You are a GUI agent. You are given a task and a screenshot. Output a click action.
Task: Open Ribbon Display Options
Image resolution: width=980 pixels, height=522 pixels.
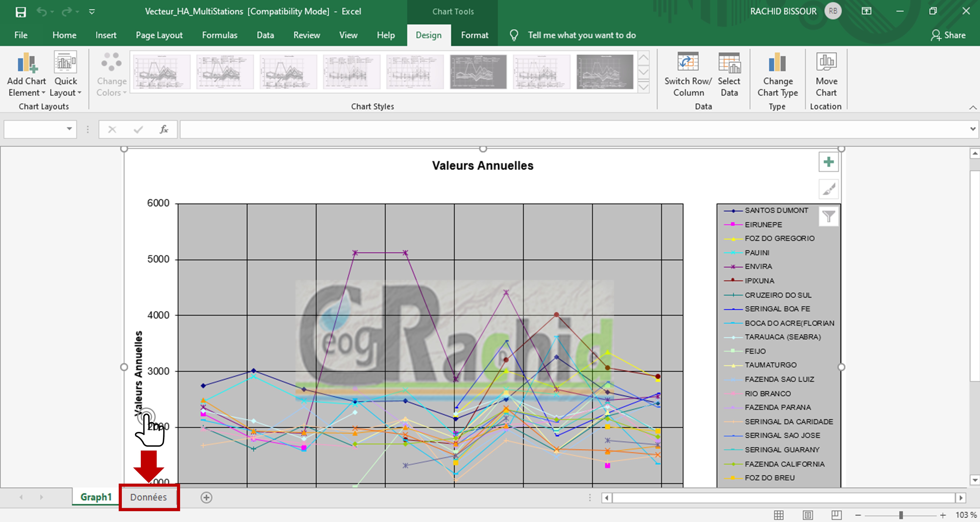pos(866,11)
